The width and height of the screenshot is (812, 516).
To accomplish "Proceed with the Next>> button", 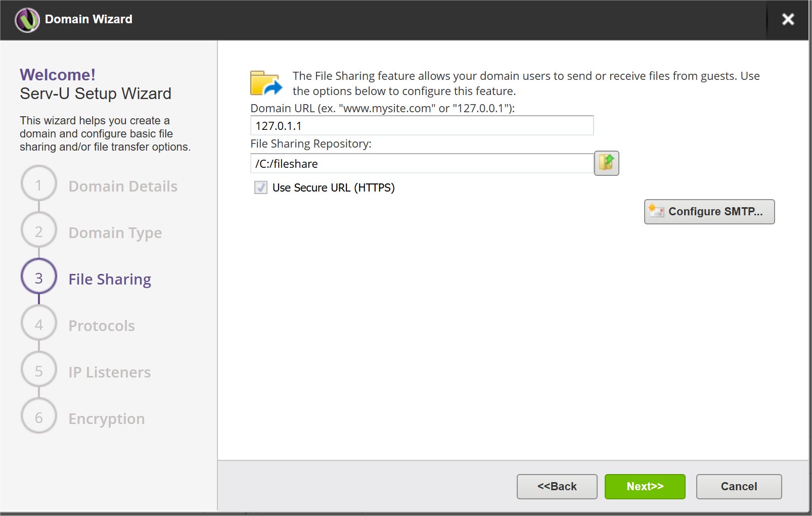I will [x=645, y=486].
